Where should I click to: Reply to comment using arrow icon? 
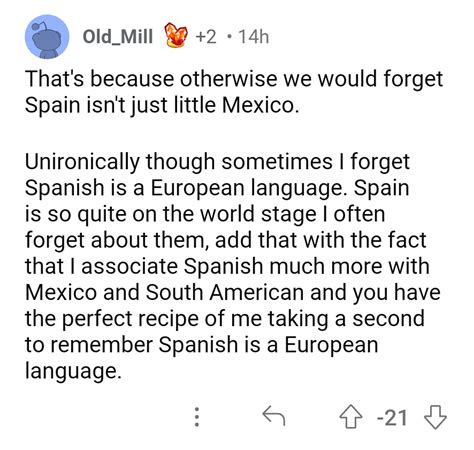[x=274, y=415]
